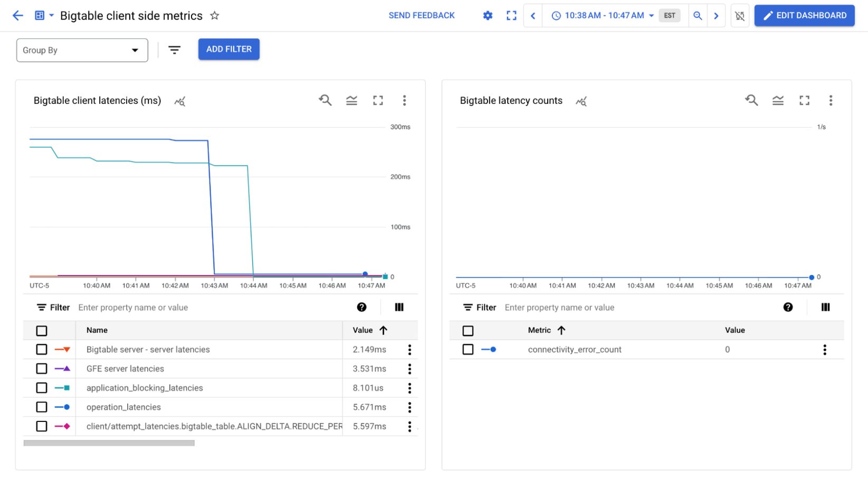Check GFE server latencies checkbox

tap(42, 369)
